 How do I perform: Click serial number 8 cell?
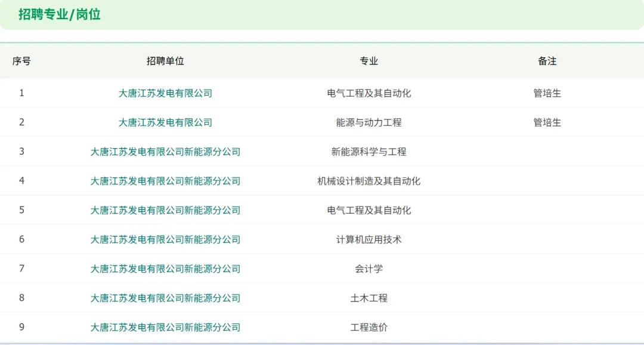[22, 298]
